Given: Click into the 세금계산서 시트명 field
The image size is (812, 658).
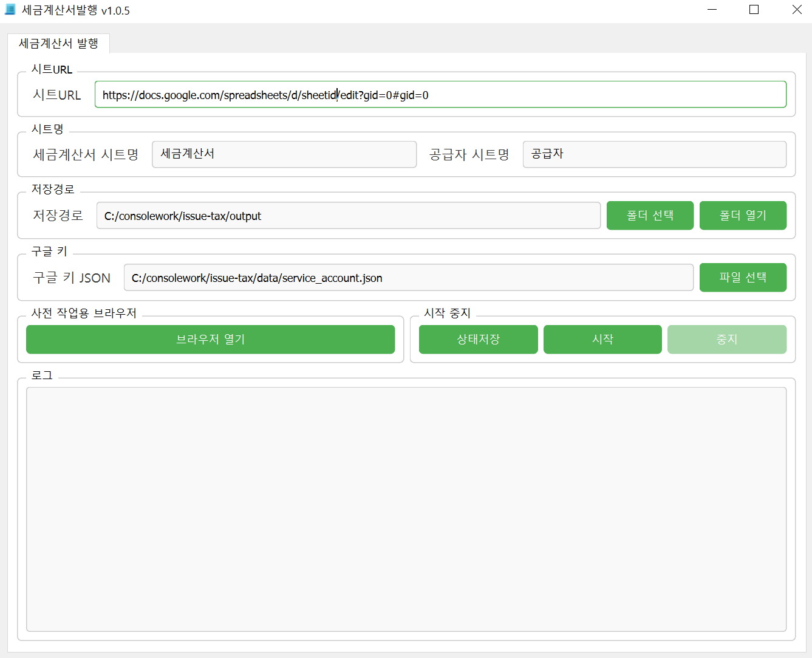Looking at the screenshot, I should 284,154.
